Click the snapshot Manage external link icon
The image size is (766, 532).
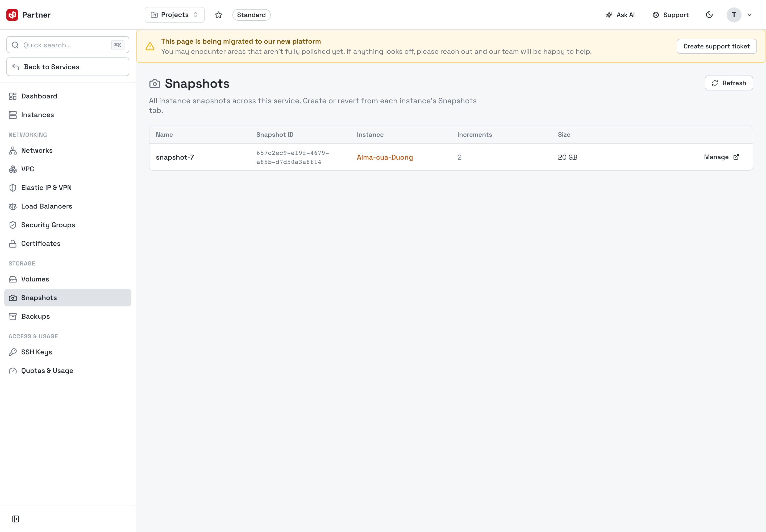(736, 157)
